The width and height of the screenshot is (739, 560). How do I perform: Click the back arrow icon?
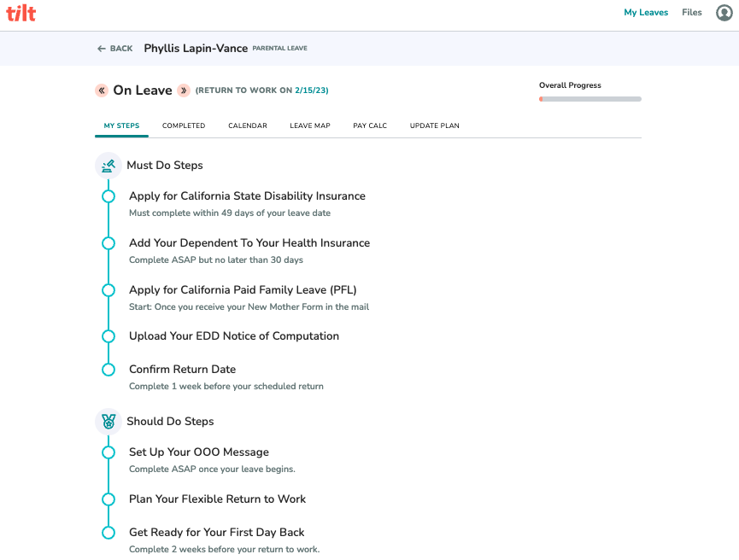pos(102,49)
